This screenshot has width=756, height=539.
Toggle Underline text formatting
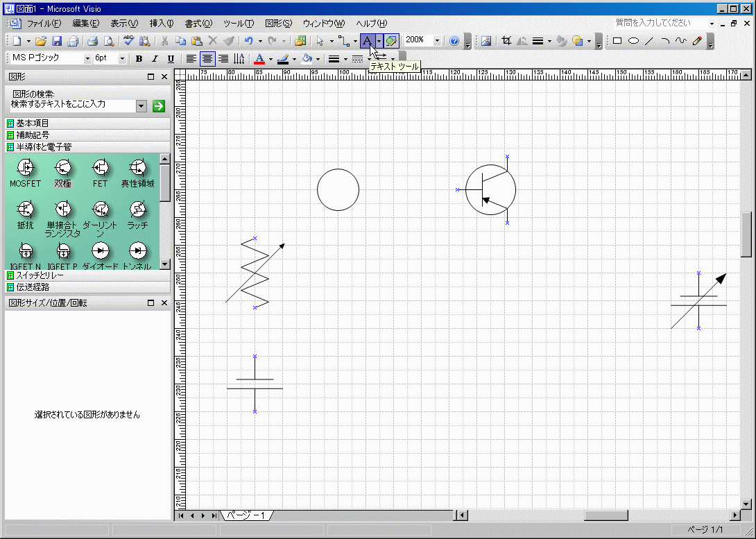point(171,59)
